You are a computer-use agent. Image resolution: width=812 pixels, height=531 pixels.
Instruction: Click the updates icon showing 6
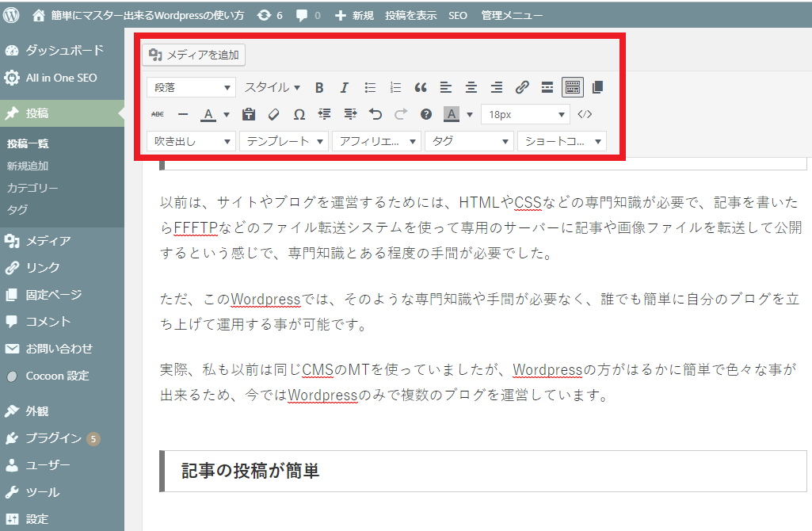pyautogui.click(x=270, y=16)
